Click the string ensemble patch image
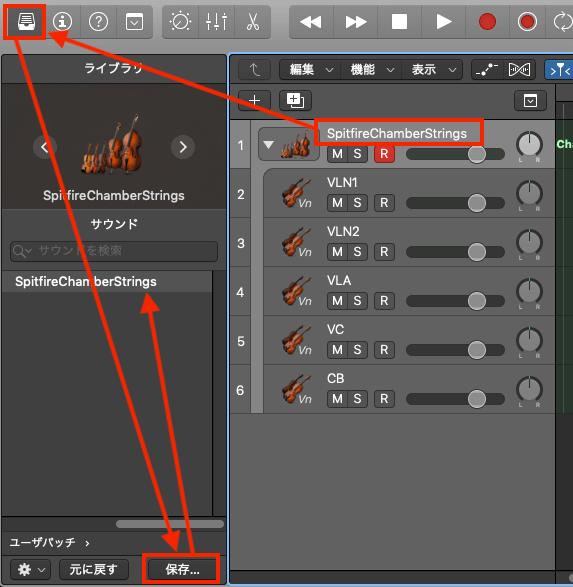Screen dimensions: 573x587 click(112, 145)
